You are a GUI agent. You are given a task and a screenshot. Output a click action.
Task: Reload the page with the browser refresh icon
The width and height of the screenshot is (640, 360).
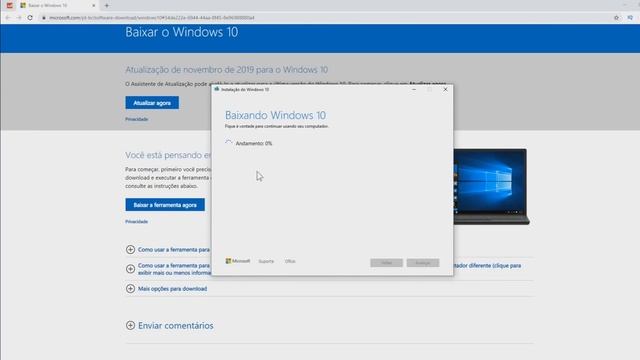click(x=30, y=18)
